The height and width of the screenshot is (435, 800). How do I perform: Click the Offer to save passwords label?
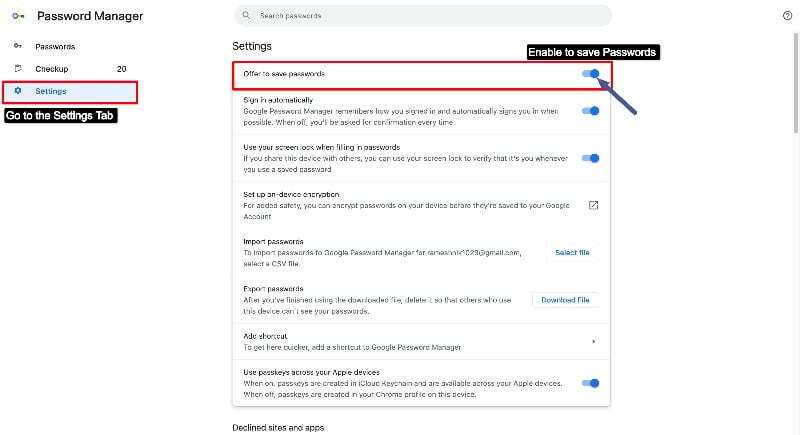284,74
